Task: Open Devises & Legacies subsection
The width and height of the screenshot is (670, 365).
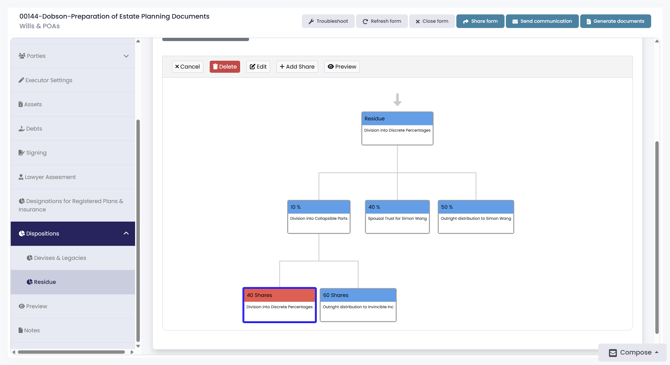Action: point(73,258)
